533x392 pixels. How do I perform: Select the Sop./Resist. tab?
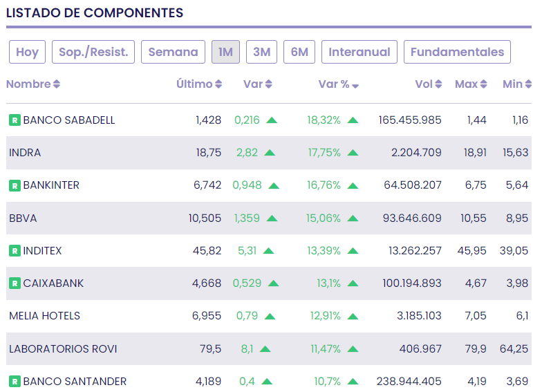pyautogui.click(x=93, y=52)
